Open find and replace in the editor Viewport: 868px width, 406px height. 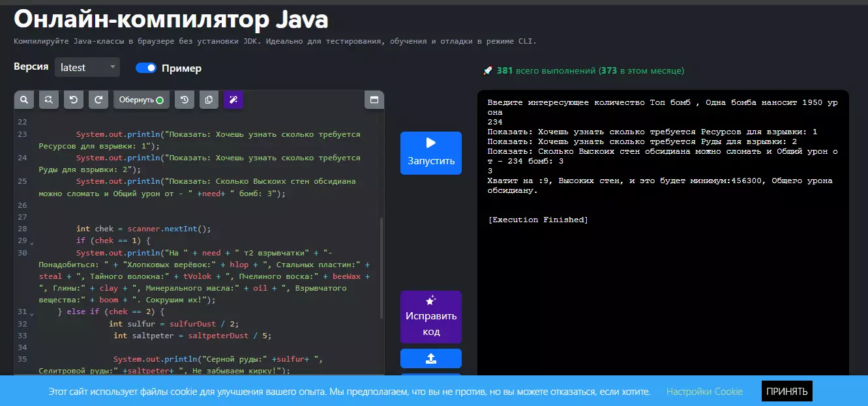49,100
